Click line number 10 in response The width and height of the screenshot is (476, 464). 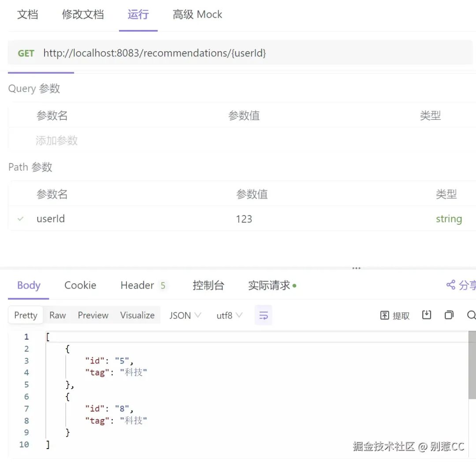[x=24, y=445]
